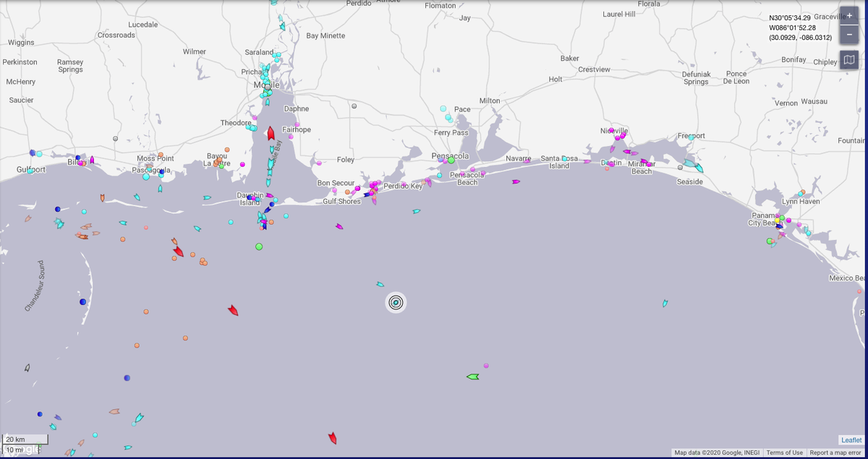Open the Terms of Use link
The width and height of the screenshot is (868, 459).
click(785, 452)
